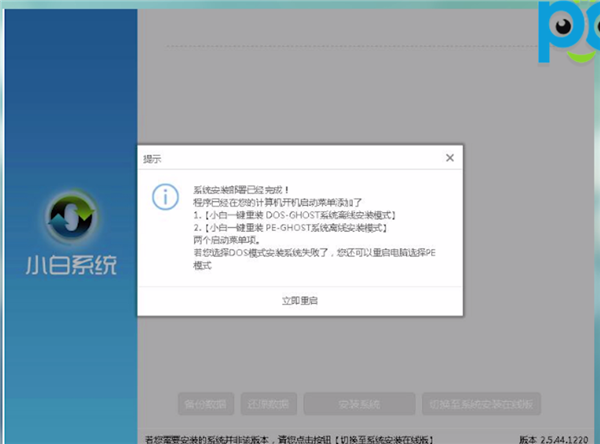Click the line 程序已经在您的计算机开机启动菜单添加了
The width and height of the screenshot is (600, 444).
tap(277, 202)
